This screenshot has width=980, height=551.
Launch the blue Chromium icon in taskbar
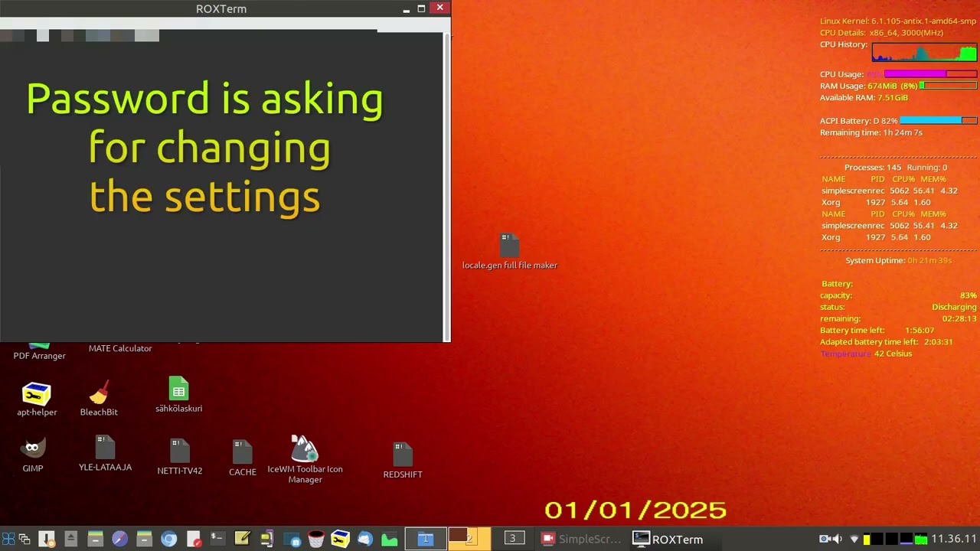pyautogui.click(x=168, y=539)
